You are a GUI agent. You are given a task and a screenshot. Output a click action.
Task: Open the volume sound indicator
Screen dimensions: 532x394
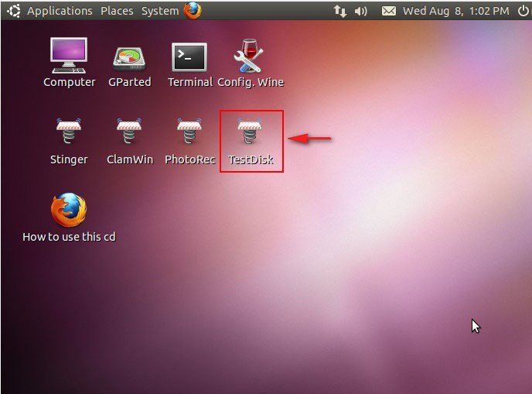tap(360, 12)
